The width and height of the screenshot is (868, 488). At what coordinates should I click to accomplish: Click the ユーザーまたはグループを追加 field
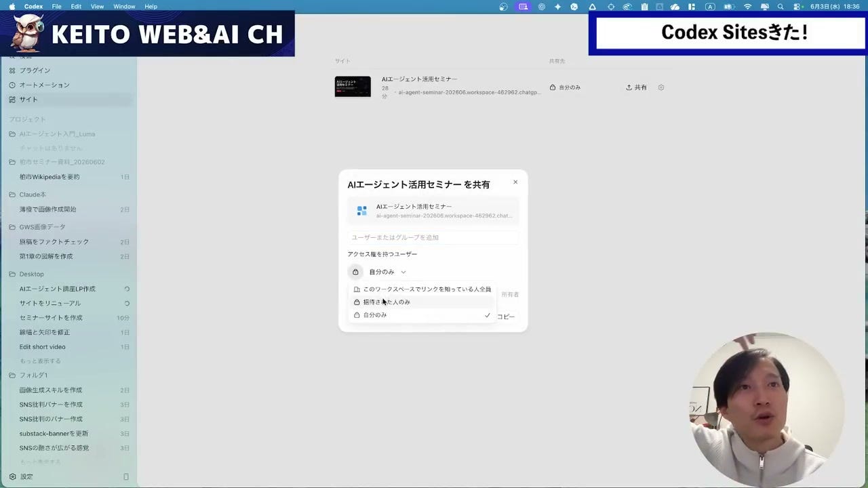[433, 237]
